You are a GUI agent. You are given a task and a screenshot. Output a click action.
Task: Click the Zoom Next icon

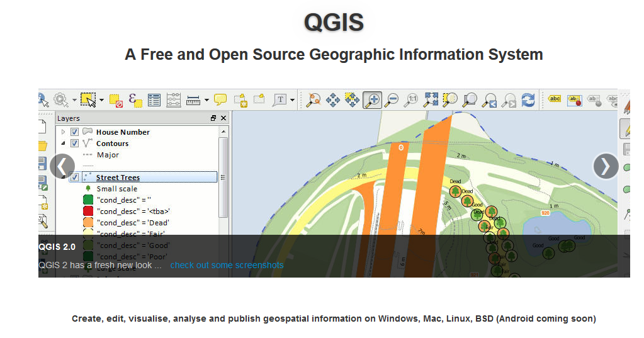(x=509, y=100)
